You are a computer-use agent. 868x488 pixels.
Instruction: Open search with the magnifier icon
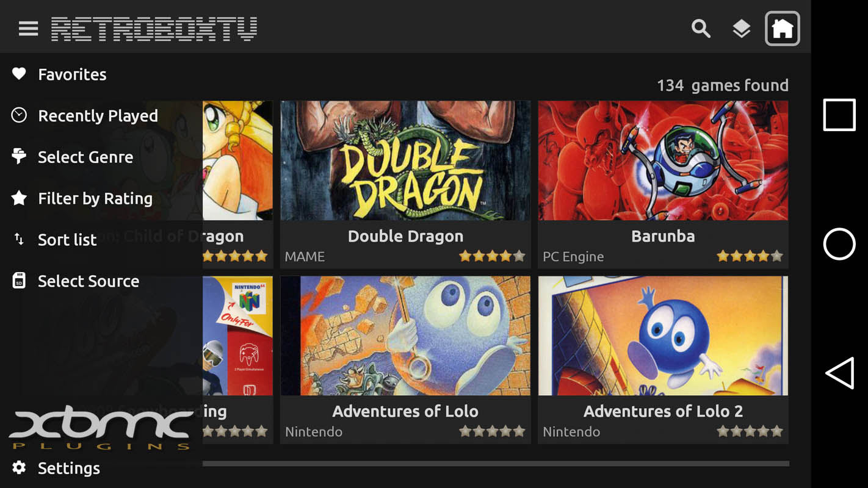point(701,29)
